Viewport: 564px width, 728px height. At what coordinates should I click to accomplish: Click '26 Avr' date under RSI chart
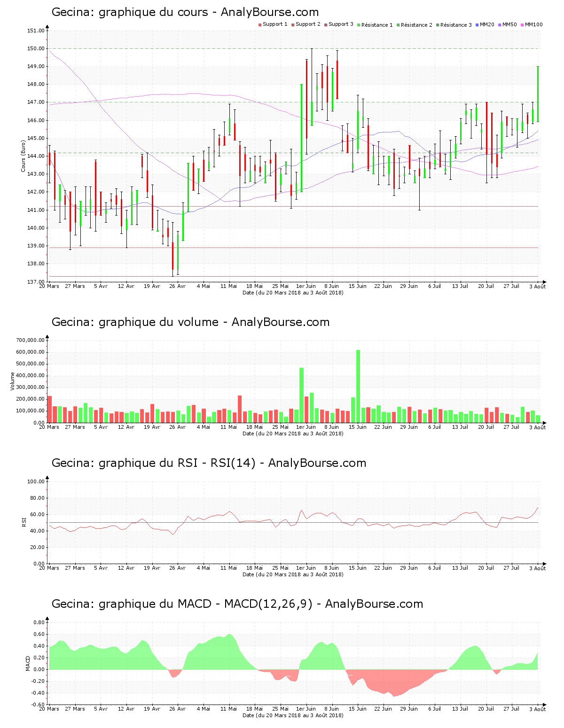click(178, 568)
